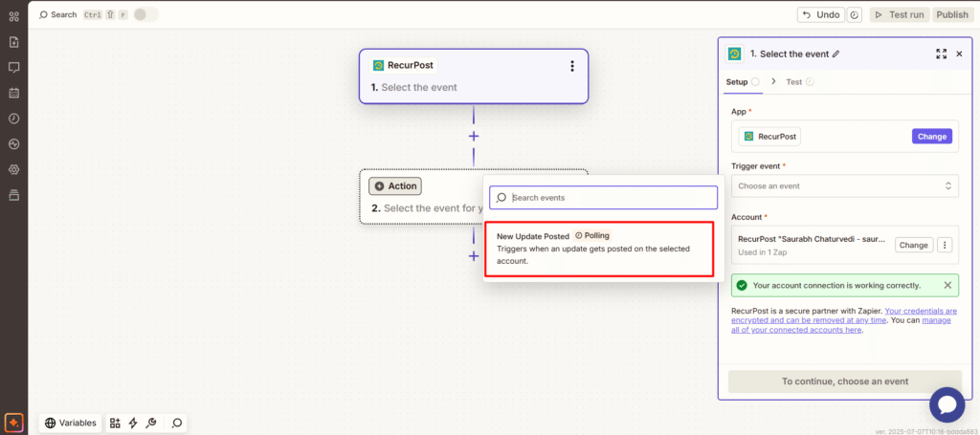Open the version history icon beside Undo
This screenshot has width=980, height=435.
[855, 14]
